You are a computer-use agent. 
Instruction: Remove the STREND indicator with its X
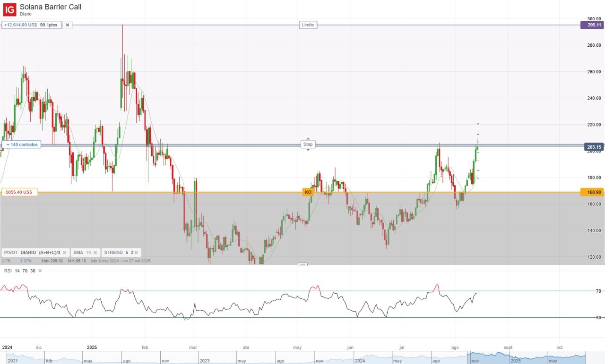pos(137,253)
